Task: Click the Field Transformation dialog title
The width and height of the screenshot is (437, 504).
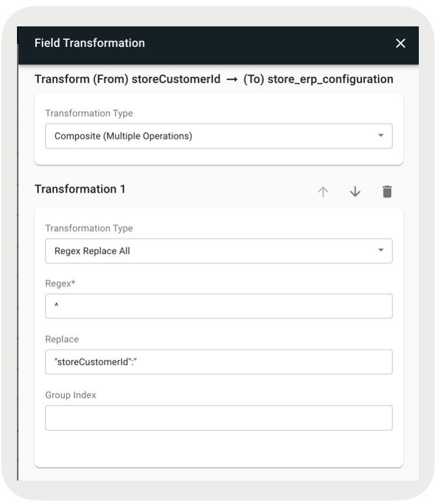Action: (x=90, y=43)
